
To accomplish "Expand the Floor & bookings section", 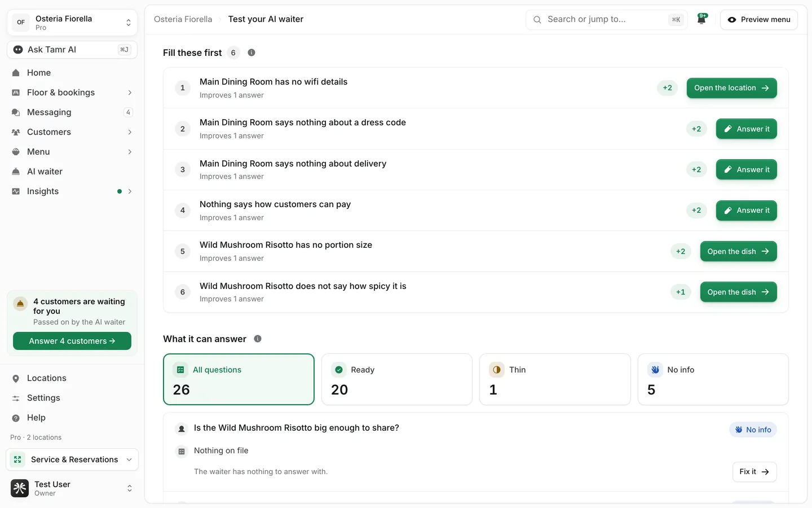I will coord(130,93).
